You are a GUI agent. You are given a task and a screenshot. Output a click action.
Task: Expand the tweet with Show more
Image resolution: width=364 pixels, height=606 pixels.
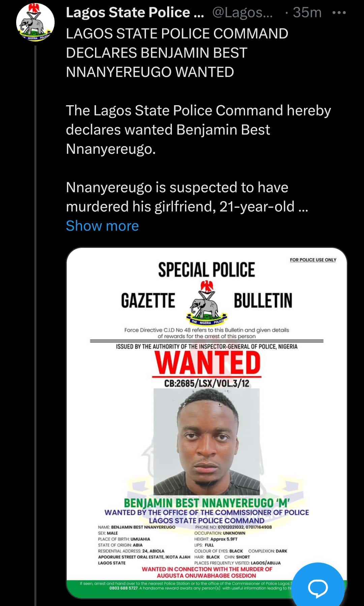pos(102,226)
